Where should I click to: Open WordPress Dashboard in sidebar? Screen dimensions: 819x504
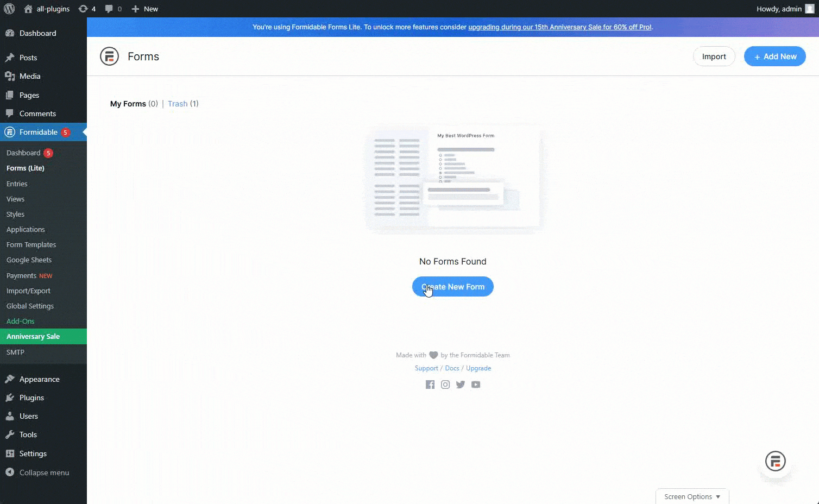point(43,33)
